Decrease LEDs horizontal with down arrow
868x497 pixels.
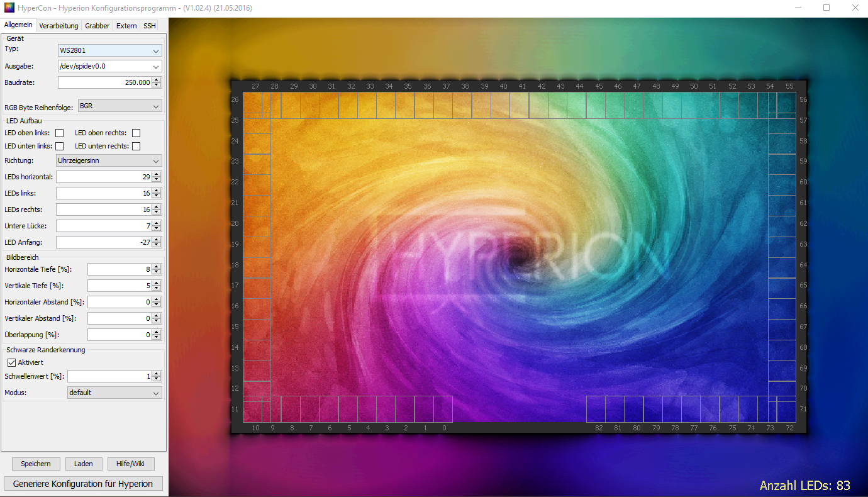(157, 180)
